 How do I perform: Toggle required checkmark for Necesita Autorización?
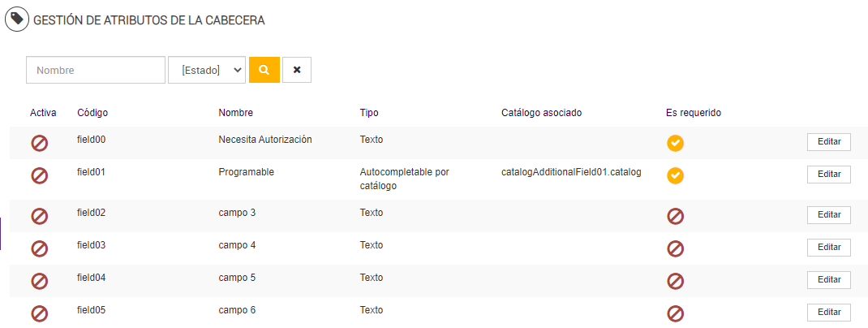(675, 143)
